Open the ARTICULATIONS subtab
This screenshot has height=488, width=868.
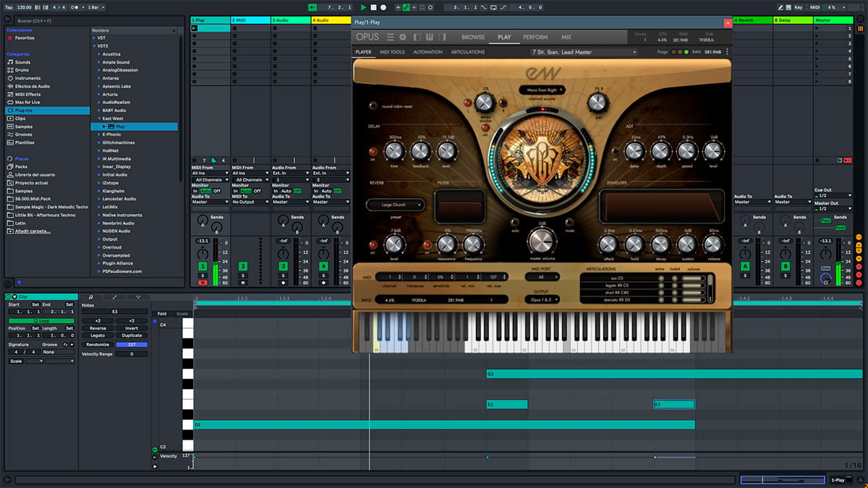click(468, 52)
